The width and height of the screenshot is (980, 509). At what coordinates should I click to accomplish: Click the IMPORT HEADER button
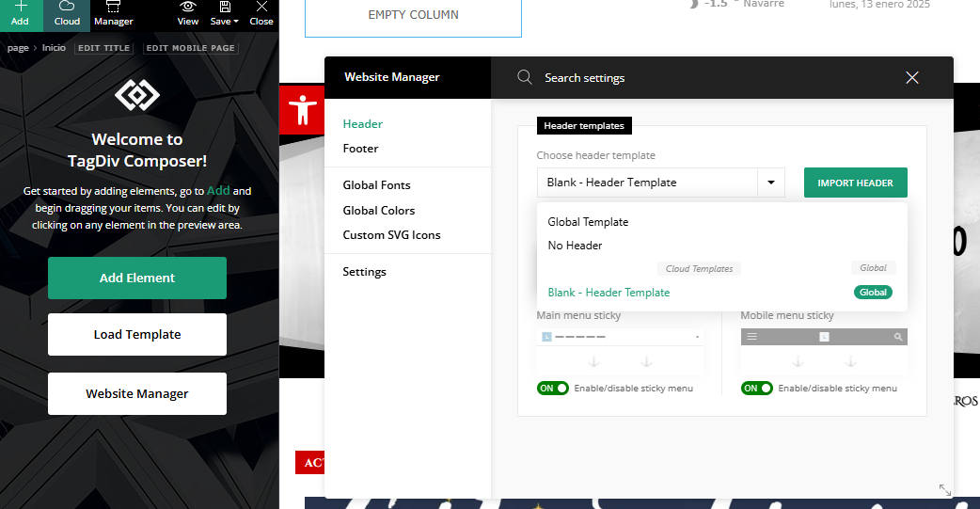(x=856, y=183)
